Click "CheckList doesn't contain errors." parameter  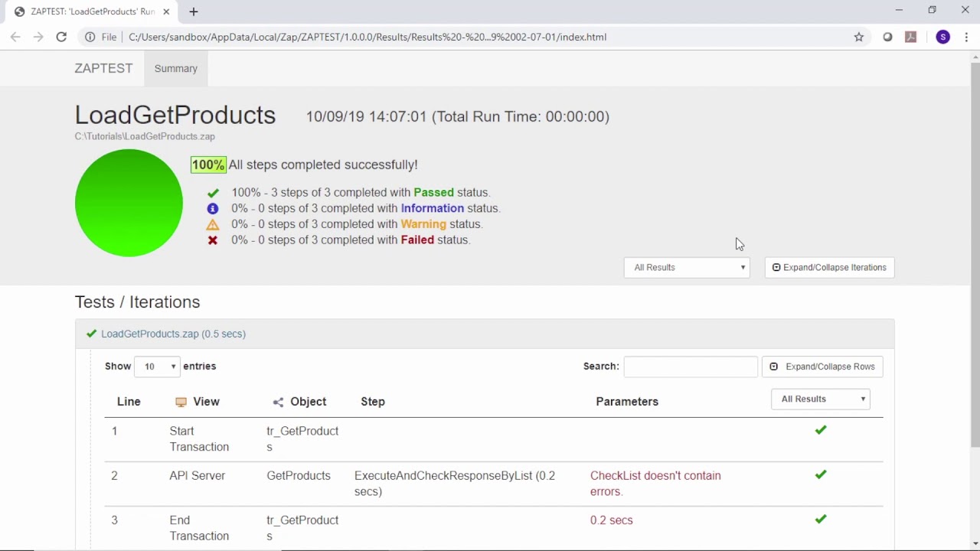pyautogui.click(x=655, y=484)
